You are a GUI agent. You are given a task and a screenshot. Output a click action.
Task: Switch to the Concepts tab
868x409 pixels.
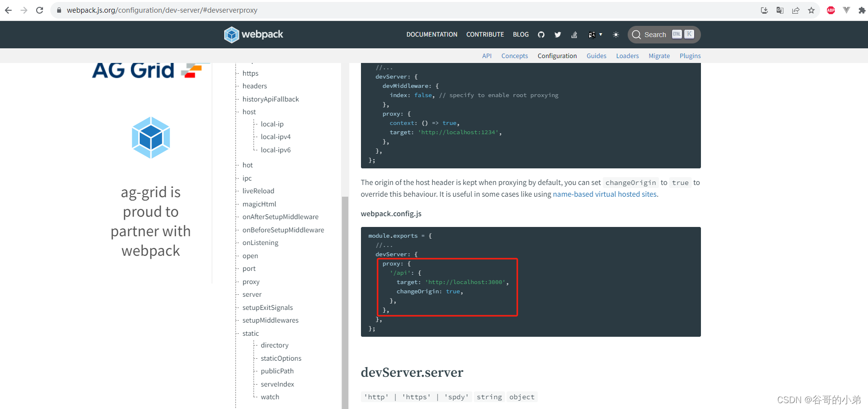coord(514,56)
